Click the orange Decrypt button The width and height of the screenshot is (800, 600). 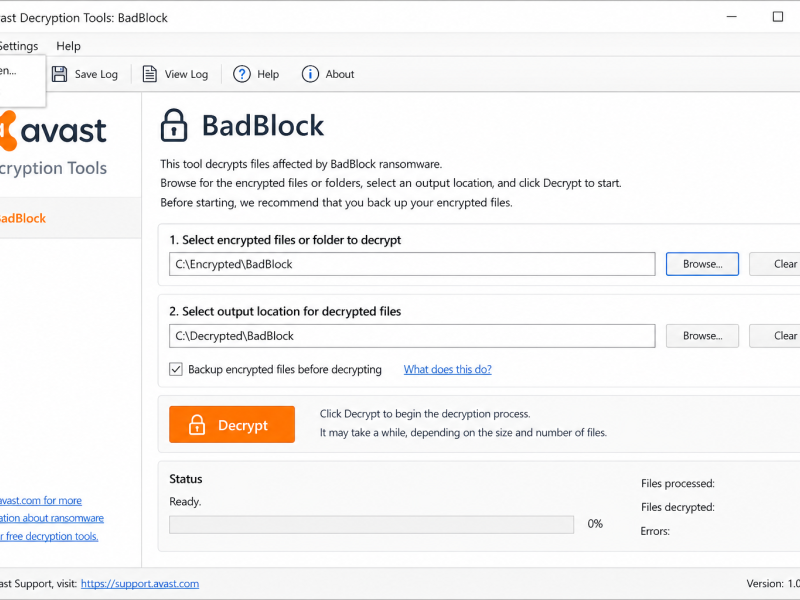232,424
